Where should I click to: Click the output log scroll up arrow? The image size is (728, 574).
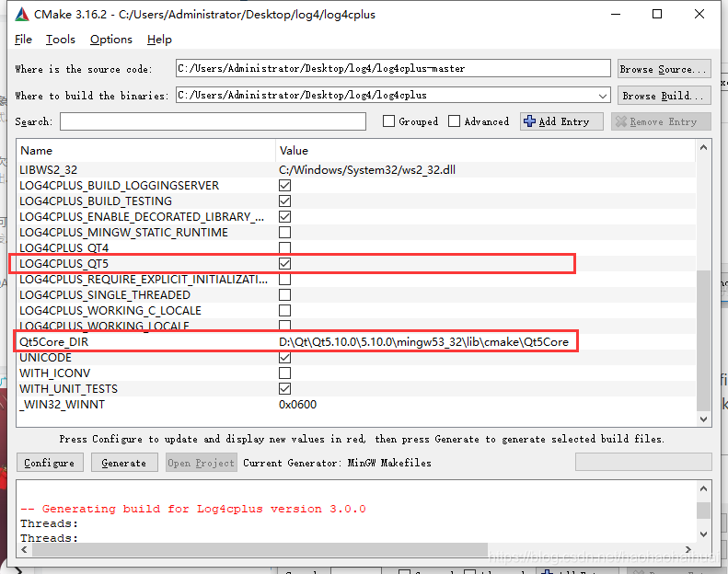click(703, 488)
